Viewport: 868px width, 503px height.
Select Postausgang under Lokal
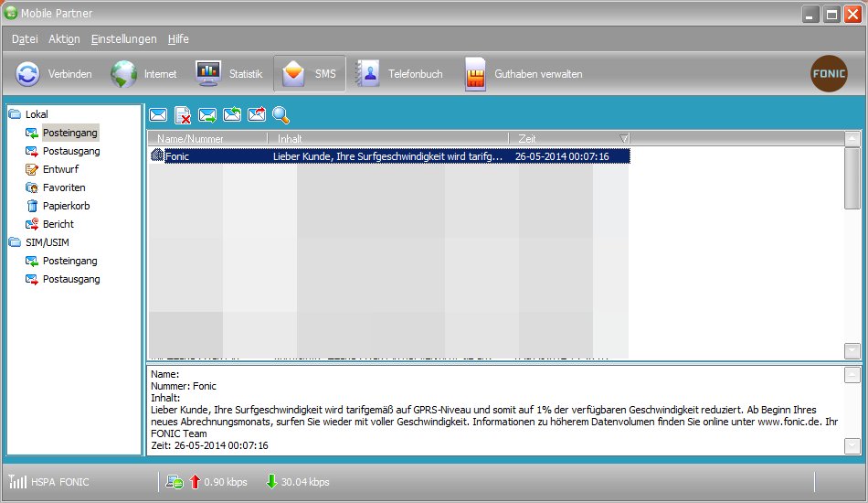coord(71,151)
